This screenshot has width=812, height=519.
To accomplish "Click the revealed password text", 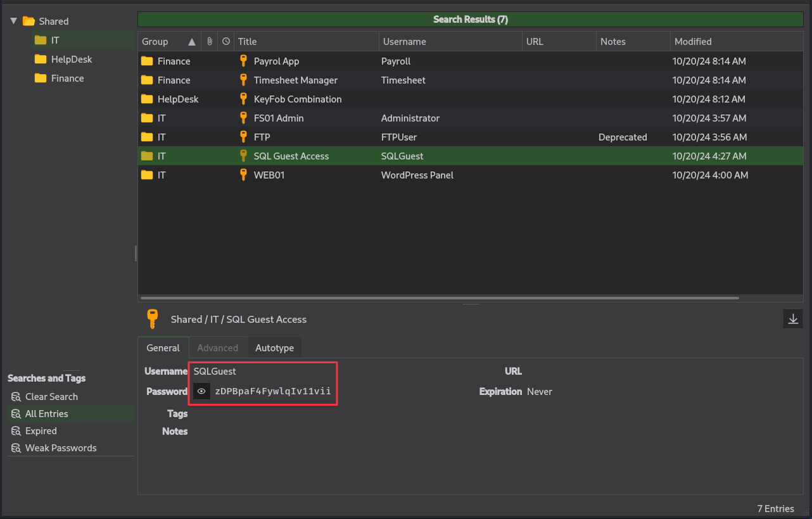I will tap(273, 391).
